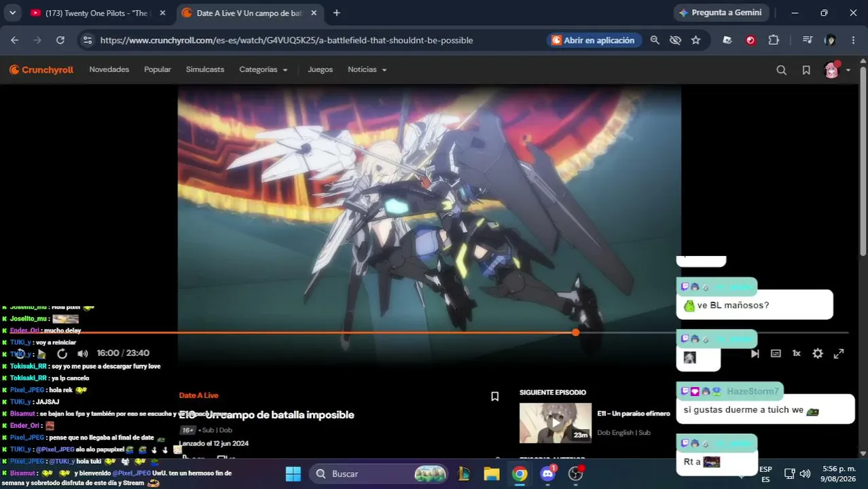Open the Extensions puzzle menu
The height and width of the screenshot is (489, 868).
(x=774, y=40)
